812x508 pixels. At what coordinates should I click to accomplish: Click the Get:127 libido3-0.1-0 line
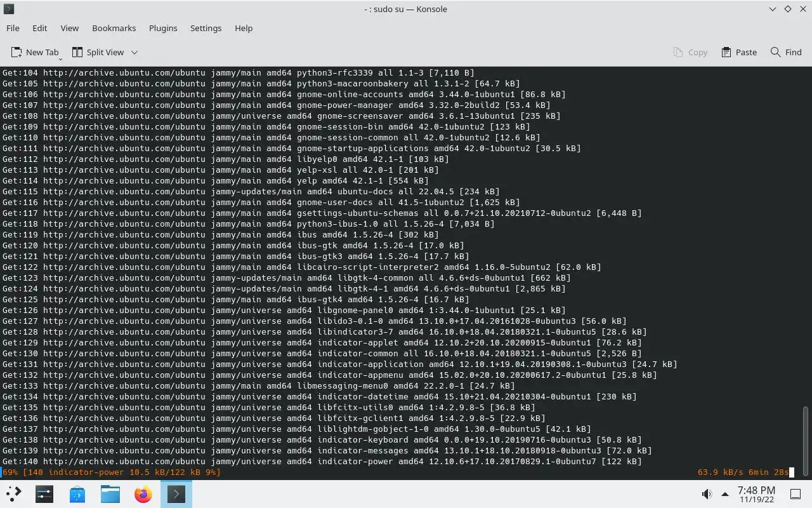(x=315, y=321)
